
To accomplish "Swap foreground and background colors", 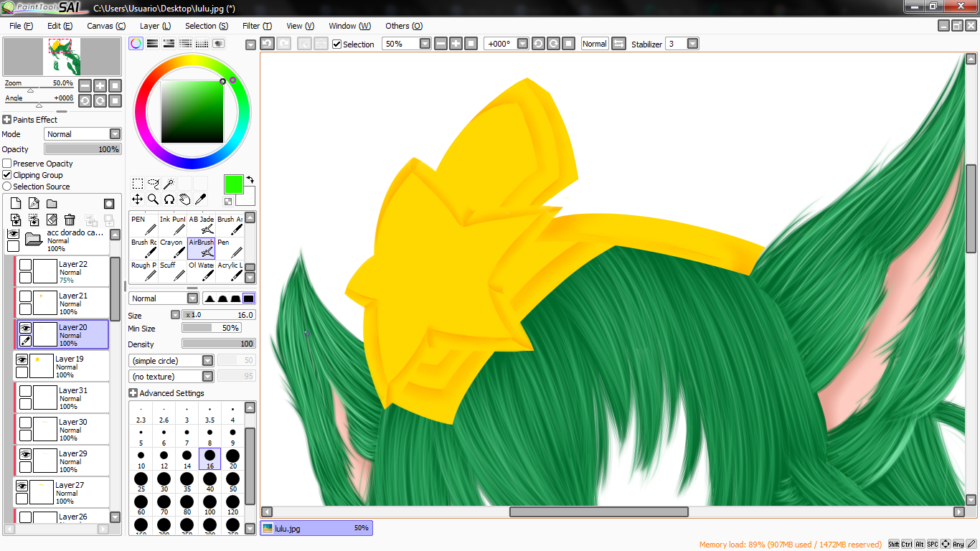I will [250, 179].
